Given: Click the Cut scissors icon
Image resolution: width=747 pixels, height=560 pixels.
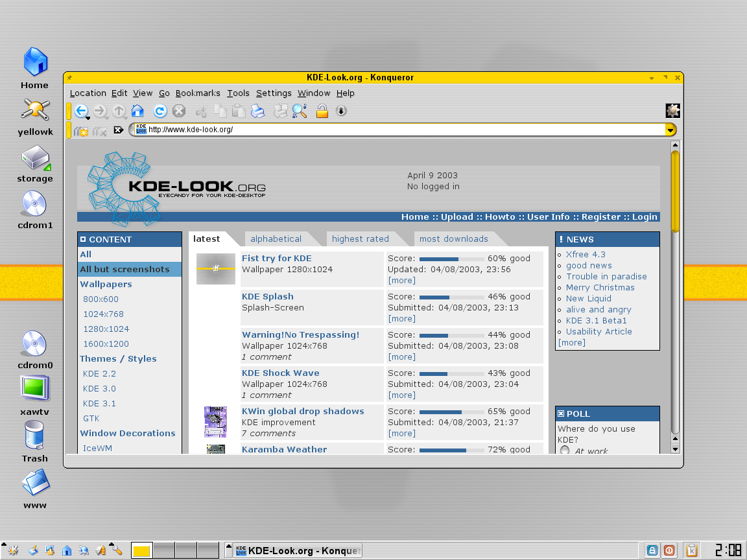Looking at the screenshot, I should (202, 111).
